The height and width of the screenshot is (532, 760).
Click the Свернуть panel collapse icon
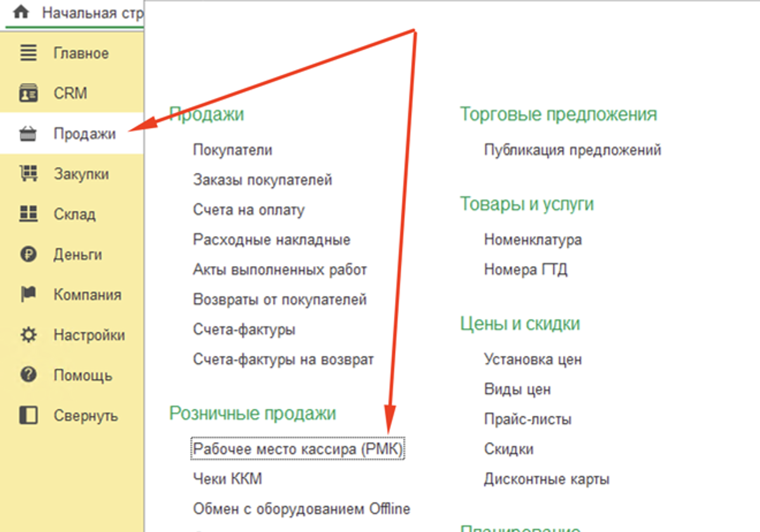click(x=28, y=415)
